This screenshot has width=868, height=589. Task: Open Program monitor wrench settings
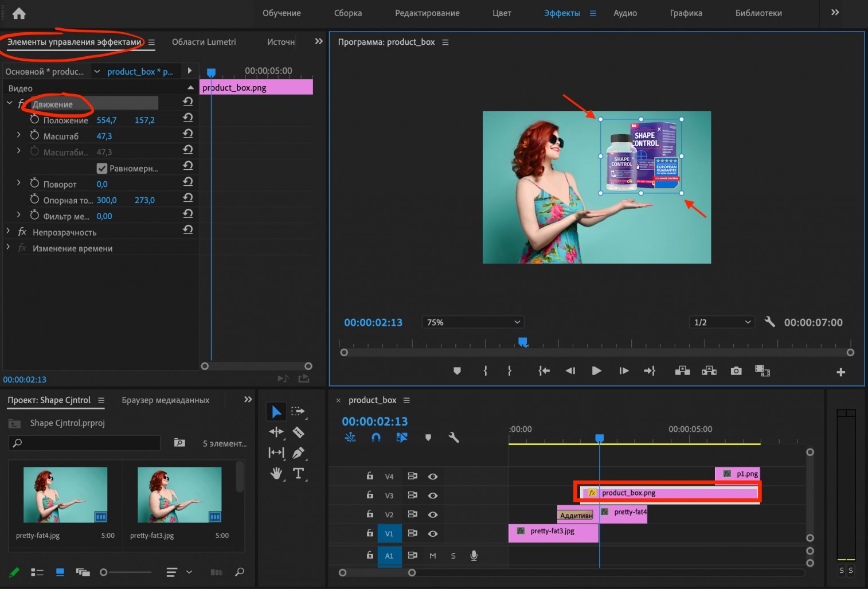[769, 322]
